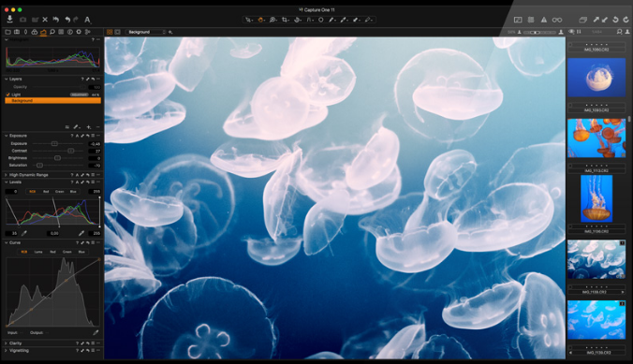
Task: Select the pointer Select cursor tool
Action: [249, 20]
